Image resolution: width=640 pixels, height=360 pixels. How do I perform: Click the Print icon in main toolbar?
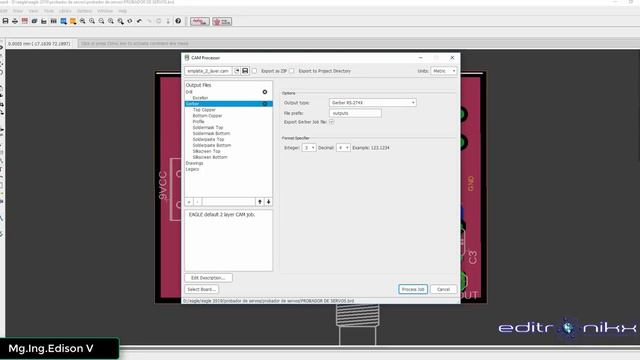15,21
